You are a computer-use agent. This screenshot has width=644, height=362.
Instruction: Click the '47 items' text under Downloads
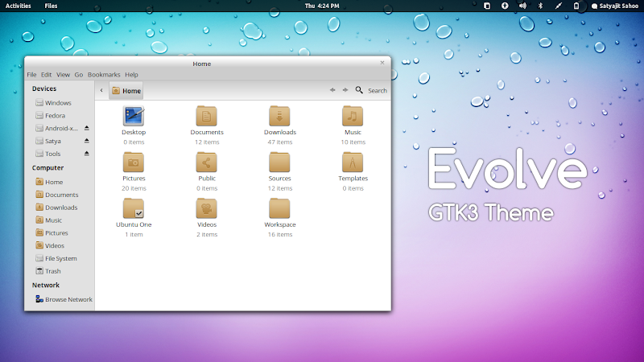tap(279, 142)
